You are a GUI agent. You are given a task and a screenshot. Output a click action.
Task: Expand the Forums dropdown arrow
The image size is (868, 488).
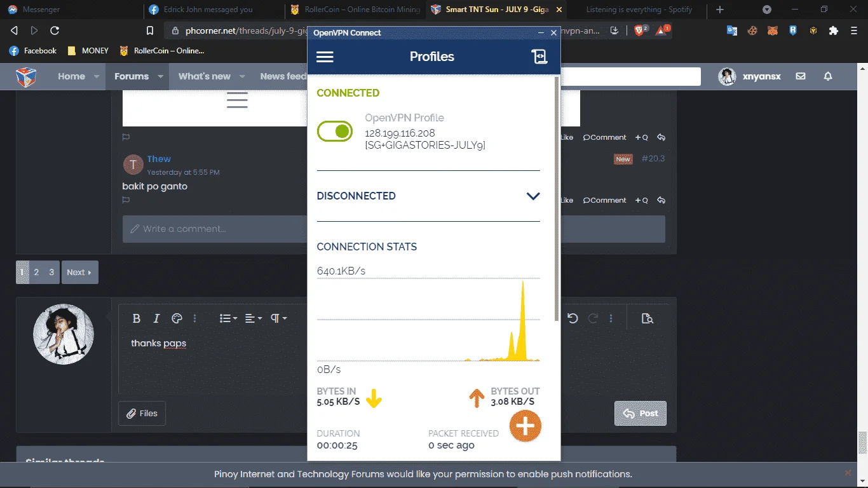pyautogui.click(x=160, y=76)
